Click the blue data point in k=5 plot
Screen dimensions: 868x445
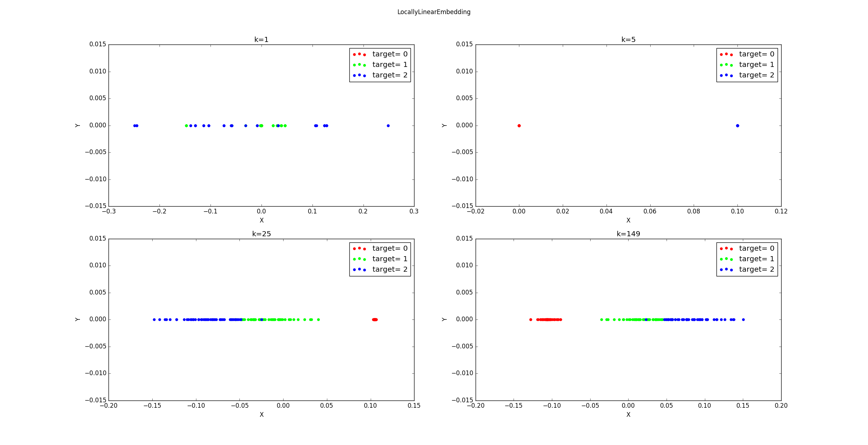pos(737,126)
